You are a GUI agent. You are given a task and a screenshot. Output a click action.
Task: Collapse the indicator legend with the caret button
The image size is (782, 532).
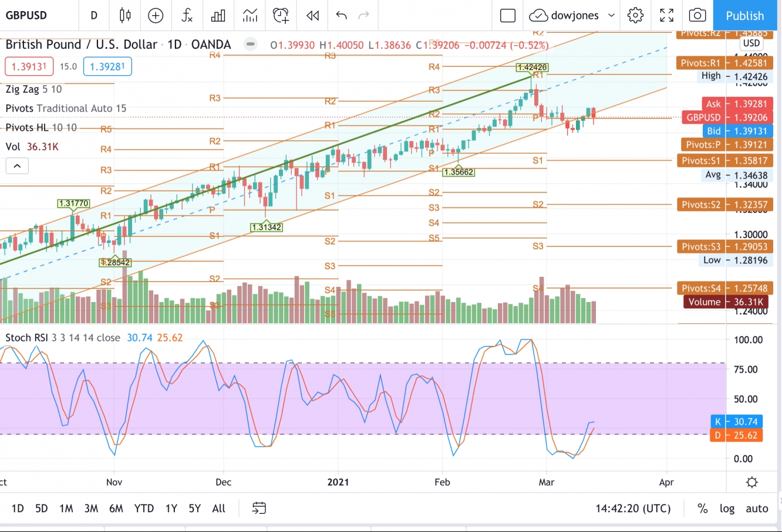17,166
